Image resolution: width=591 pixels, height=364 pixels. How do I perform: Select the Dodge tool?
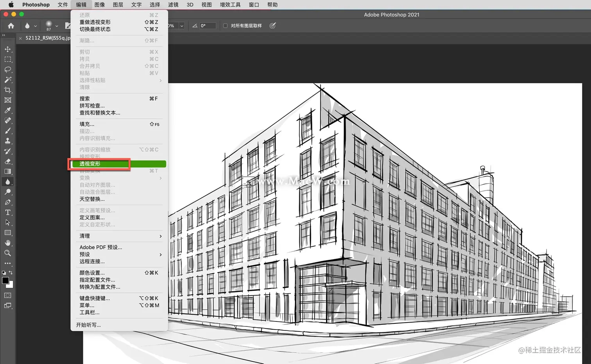pyautogui.click(x=8, y=192)
